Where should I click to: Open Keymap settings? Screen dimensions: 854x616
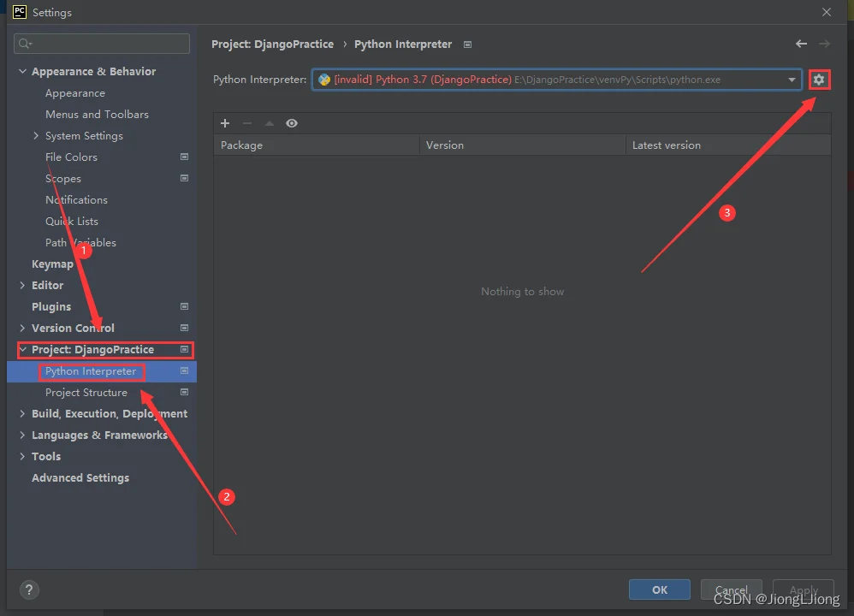tap(52, 264)
